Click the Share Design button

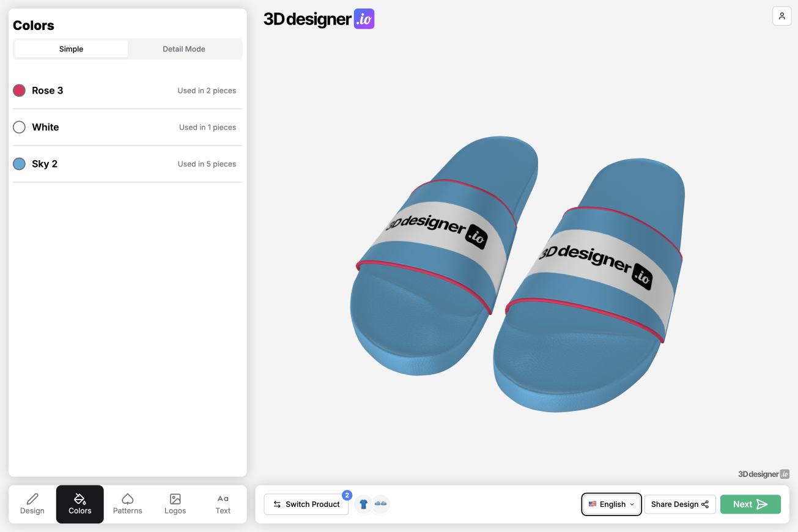[679, 504]
